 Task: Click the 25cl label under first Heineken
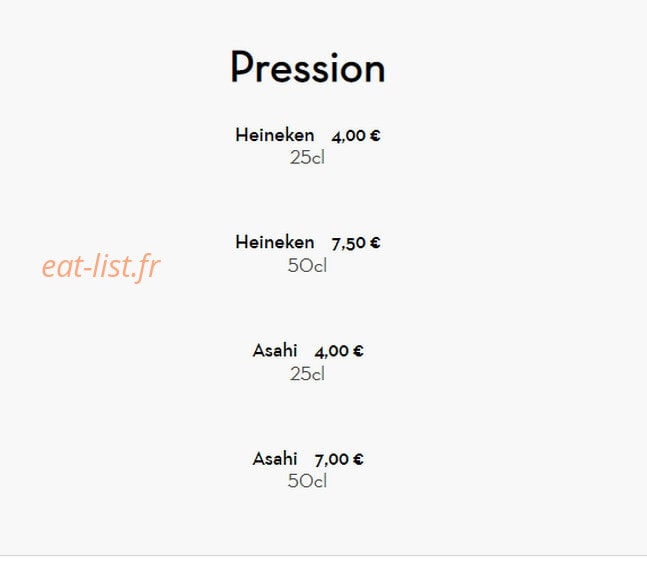click(x=307, y=158)
